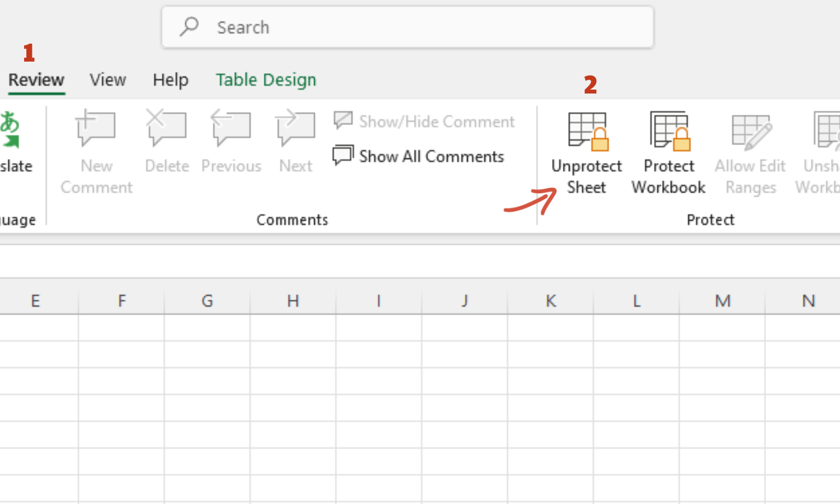Jump to the Next comment
This screenshot has height=504, width=840.
coord(296,129)
